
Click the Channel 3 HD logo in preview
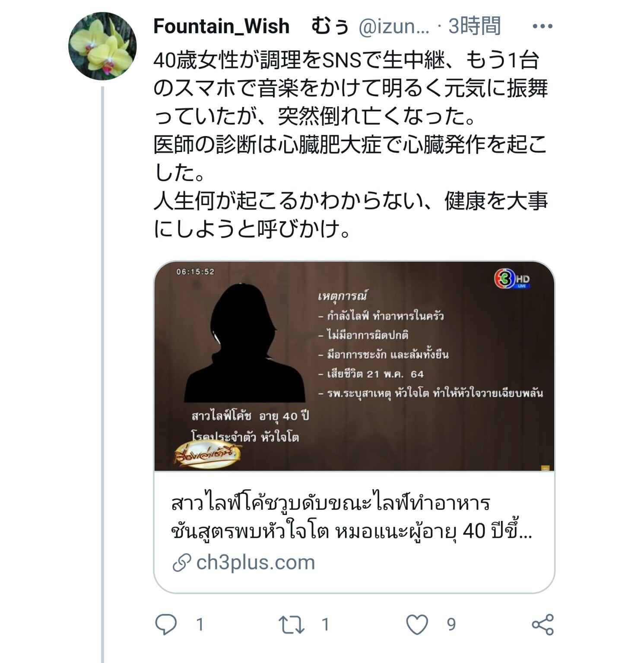point(511,279)
